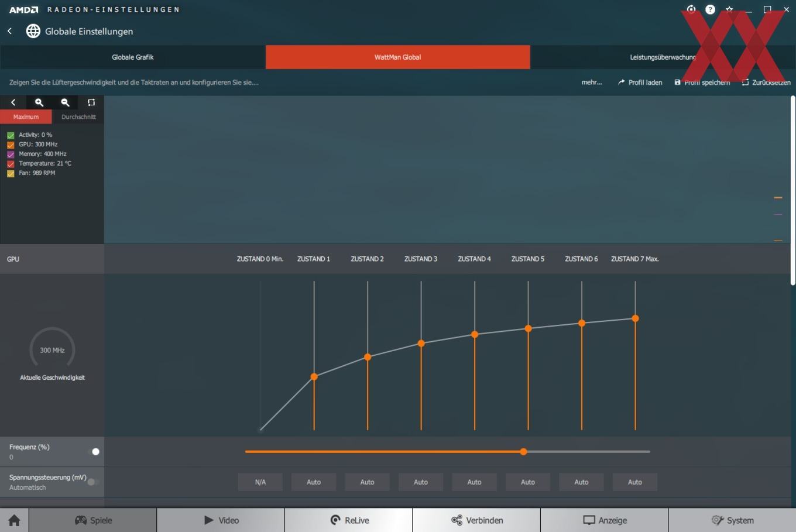Image resolution: width=796 pixels, height=532 pixels.
Task: Click the Auto voltage field under Zustand 5
Action: click(528, 482)
